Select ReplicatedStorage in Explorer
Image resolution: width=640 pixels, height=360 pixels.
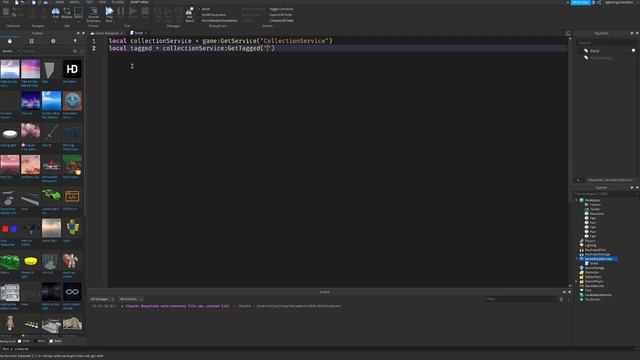(x=597, y=254)
